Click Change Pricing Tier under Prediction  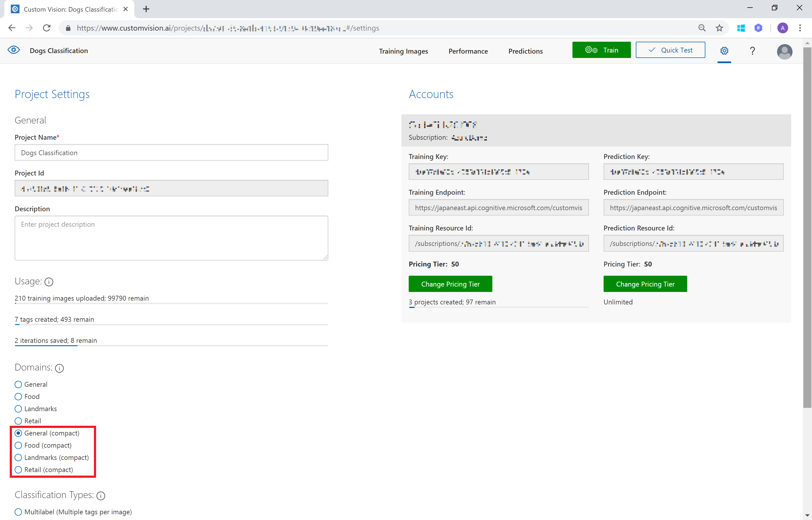click(645, 284)
